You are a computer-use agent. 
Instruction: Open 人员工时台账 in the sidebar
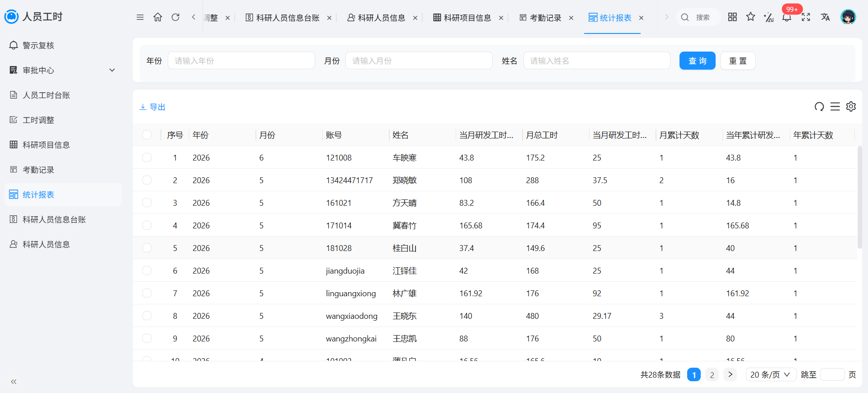[63, 95]
